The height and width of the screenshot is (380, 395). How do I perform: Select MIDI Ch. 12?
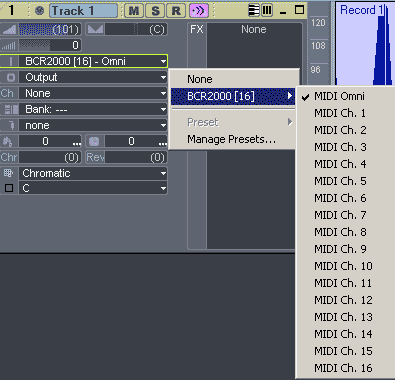point(346,300)
